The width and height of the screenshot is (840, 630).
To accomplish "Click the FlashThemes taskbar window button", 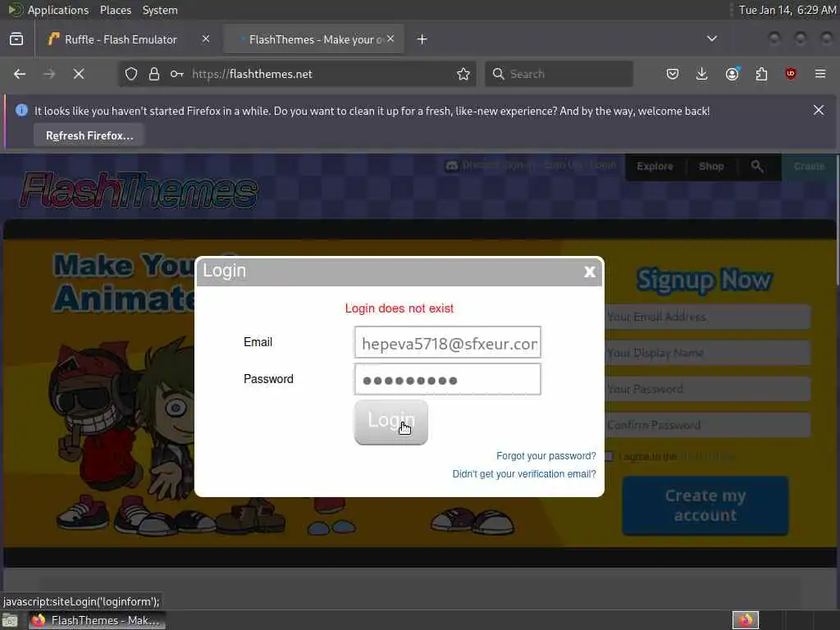I will coord(97,620).
